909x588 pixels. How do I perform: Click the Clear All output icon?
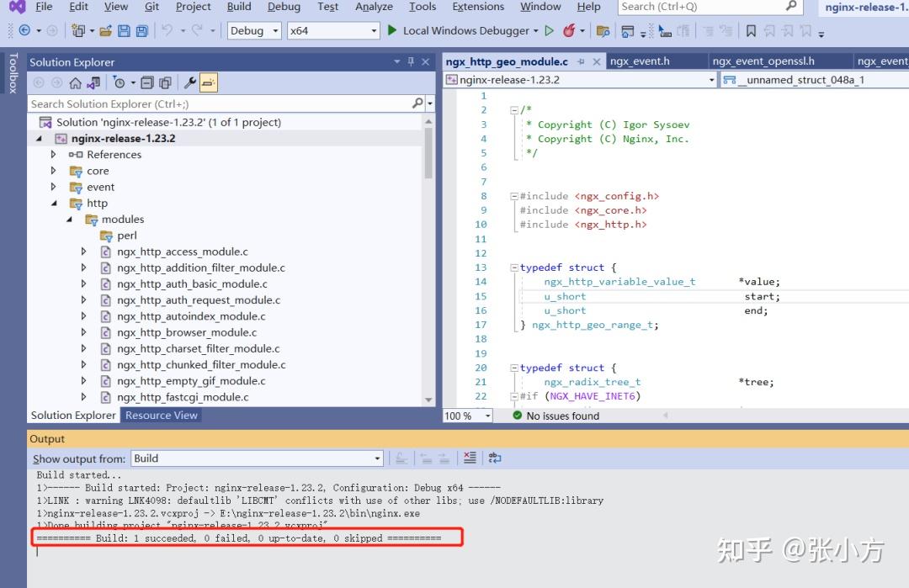470,458
